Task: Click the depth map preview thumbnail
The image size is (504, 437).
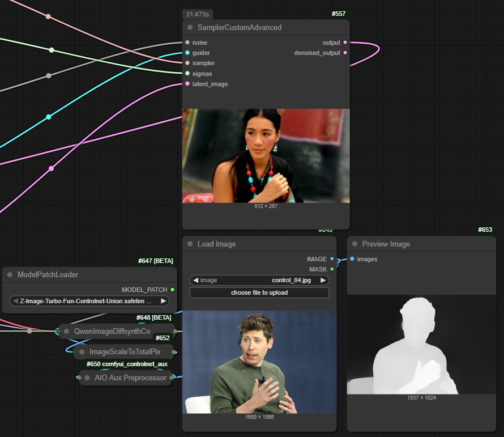Action: (421, 344)
